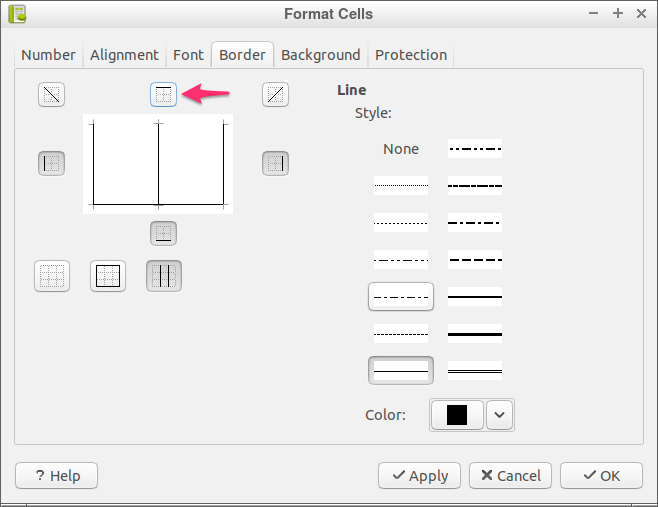Click the no borders preset icon

[52, 276]
